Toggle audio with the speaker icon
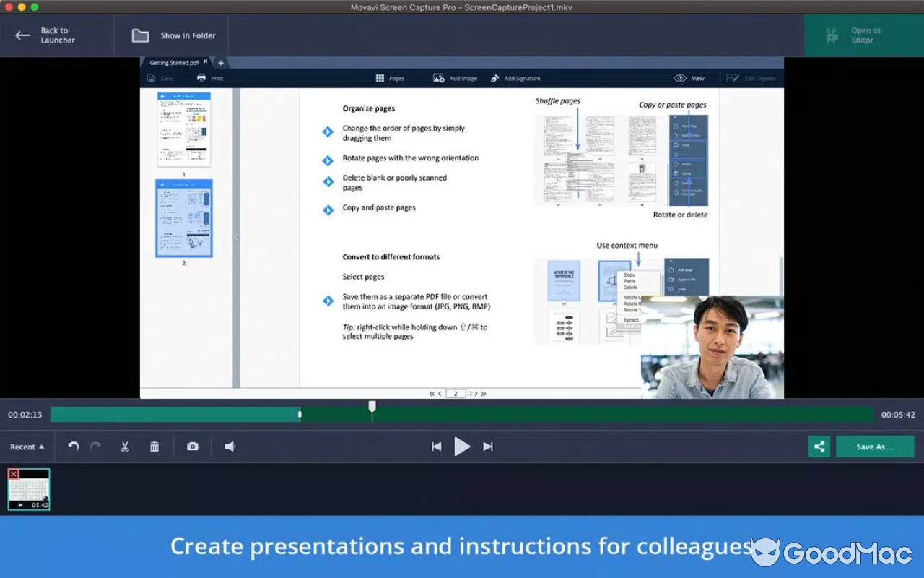Screen dimensions: 924x578 tap(230, 446)
